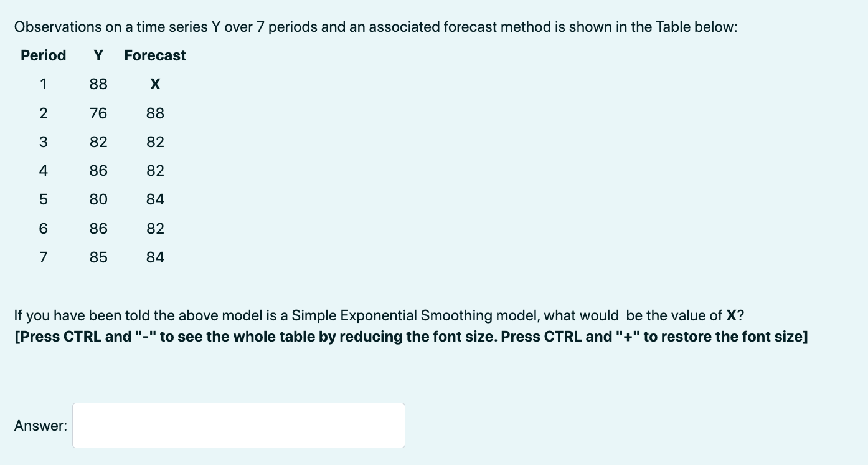Click the Y value 85 in period 7
868x465 pixels.
coord(98,257)
